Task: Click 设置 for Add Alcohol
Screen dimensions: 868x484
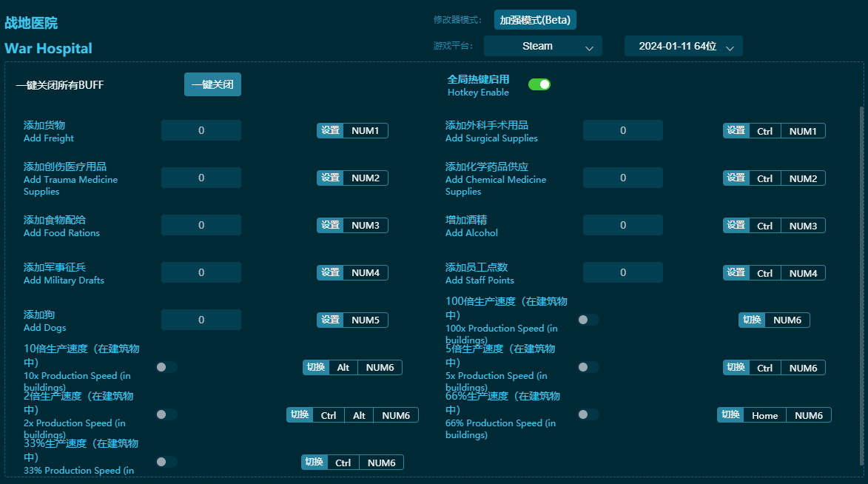Action: (x=736, y=225)
